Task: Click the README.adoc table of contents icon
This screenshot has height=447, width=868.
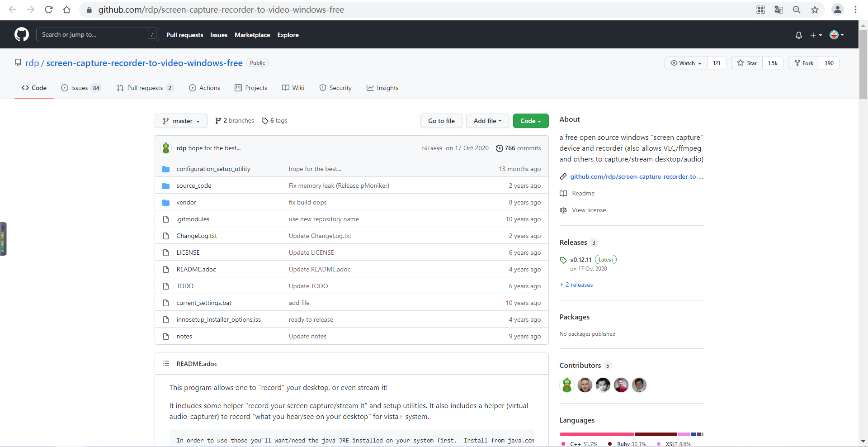Action: pyautogui.click(x=166, y=363)
